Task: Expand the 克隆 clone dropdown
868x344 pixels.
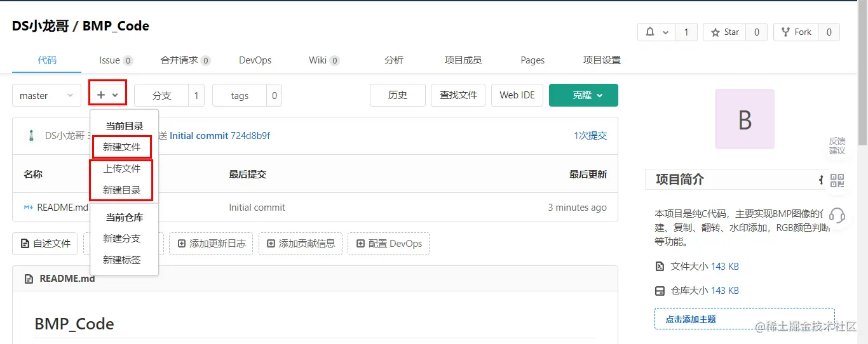Action: pyautogui.click(x=583, y=95)
